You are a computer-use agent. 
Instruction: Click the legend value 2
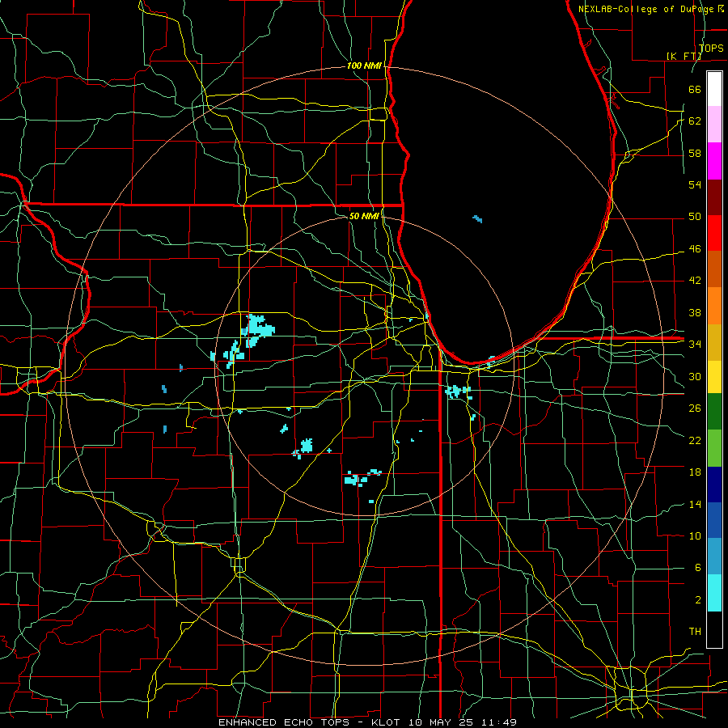click(x=697, y=600)
